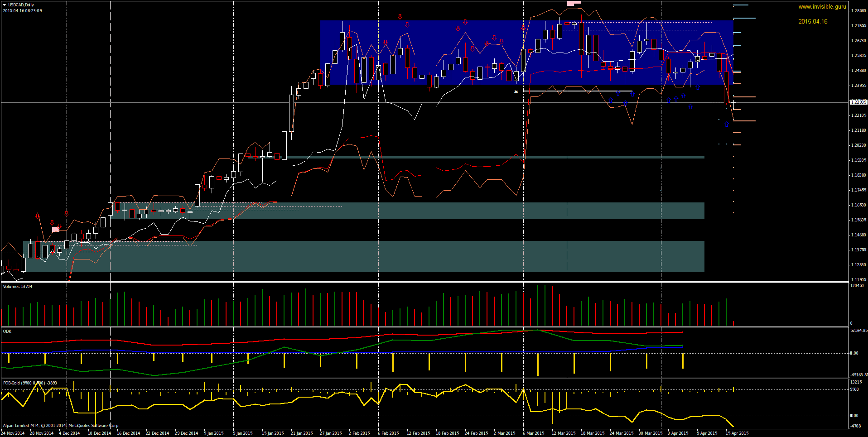The width and height of the screenshot is (868, 437).
Task: Click the 6 Mar 2015 date label
Action: [x=533, y=433]
